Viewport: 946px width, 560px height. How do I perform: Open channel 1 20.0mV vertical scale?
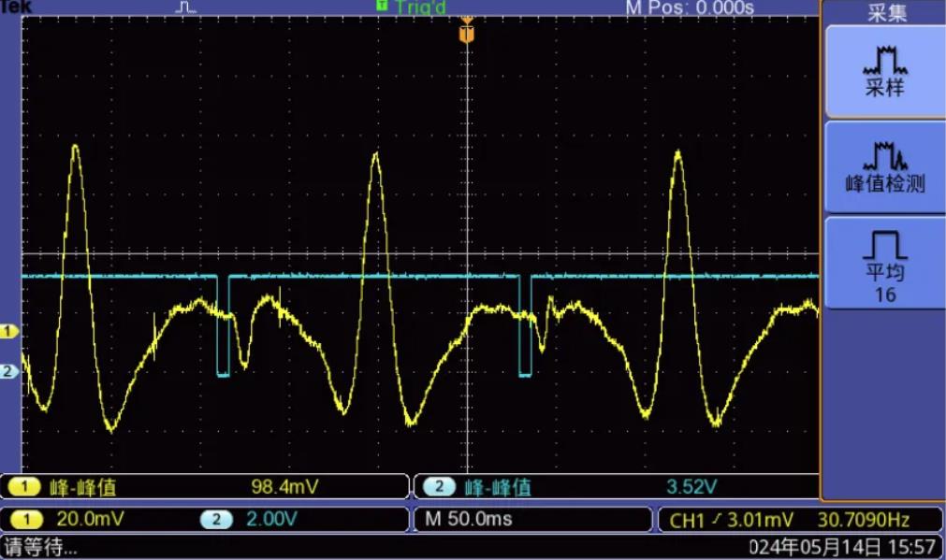click(x=80, y=519)
